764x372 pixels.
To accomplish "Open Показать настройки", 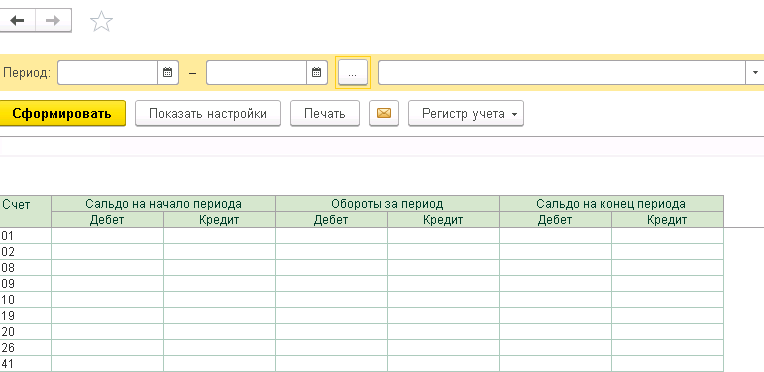I will [208, 114].
